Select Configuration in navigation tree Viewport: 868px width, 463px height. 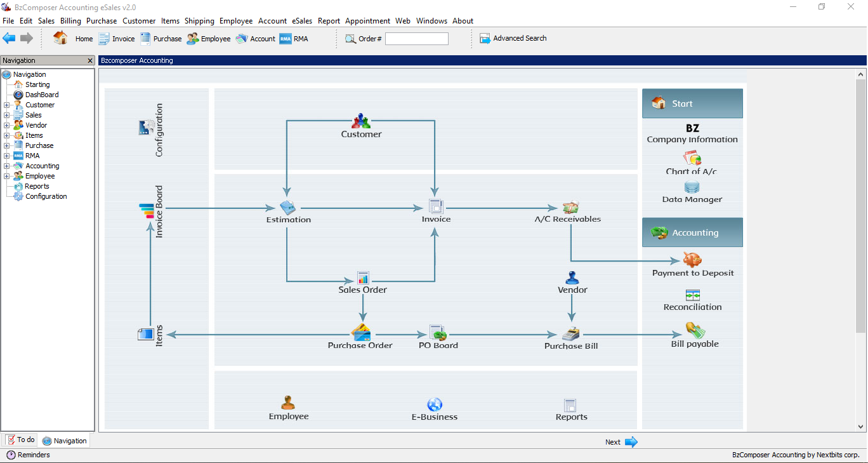coord(46,196)
